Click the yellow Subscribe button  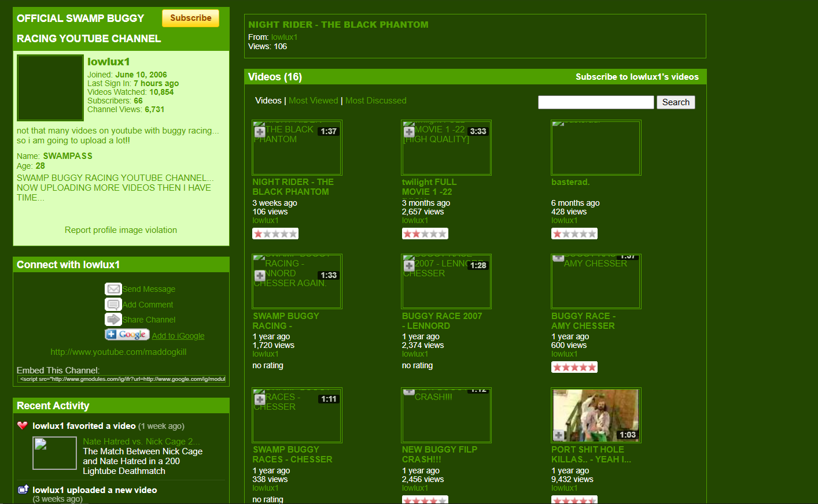click(191, 18)
